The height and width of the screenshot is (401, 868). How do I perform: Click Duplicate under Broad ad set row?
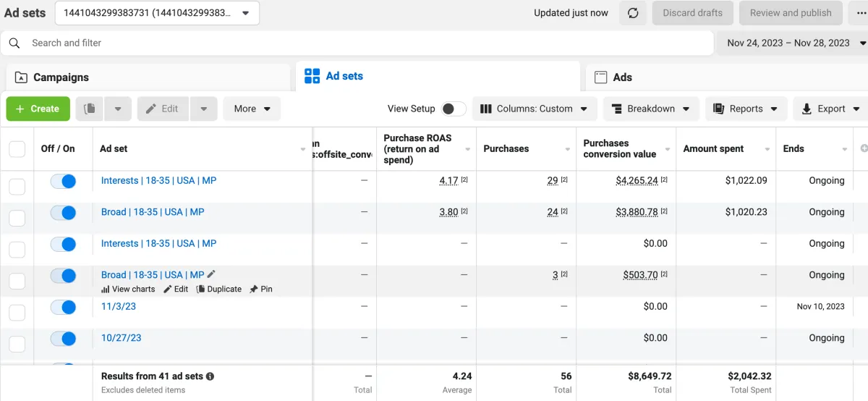(x=219, y=289)
